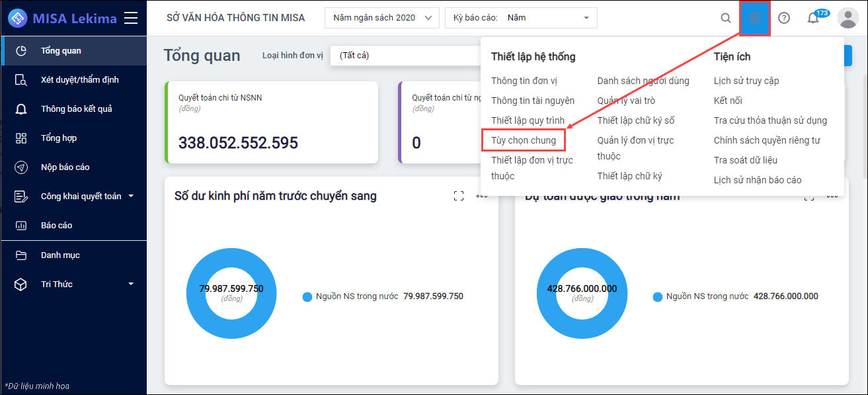Open more options on Số dư kinh phí chart
This screenshot has height=395, width=868.
(x=482, y=196)
